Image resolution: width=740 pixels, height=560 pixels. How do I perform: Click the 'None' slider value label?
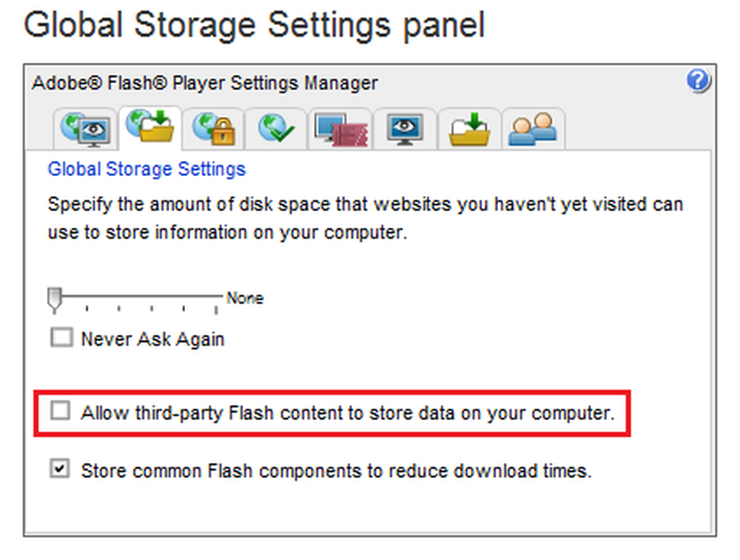click(x=245, y=299)
